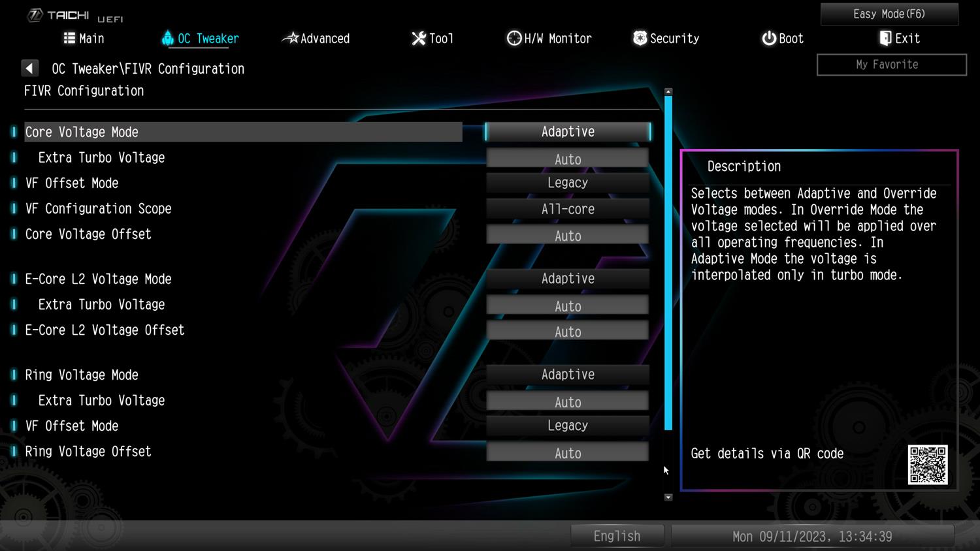The width and height of the screenshot is (980, 551).
Task: Switch to Easy Mode (F6)
Action: tap(889, 14)
